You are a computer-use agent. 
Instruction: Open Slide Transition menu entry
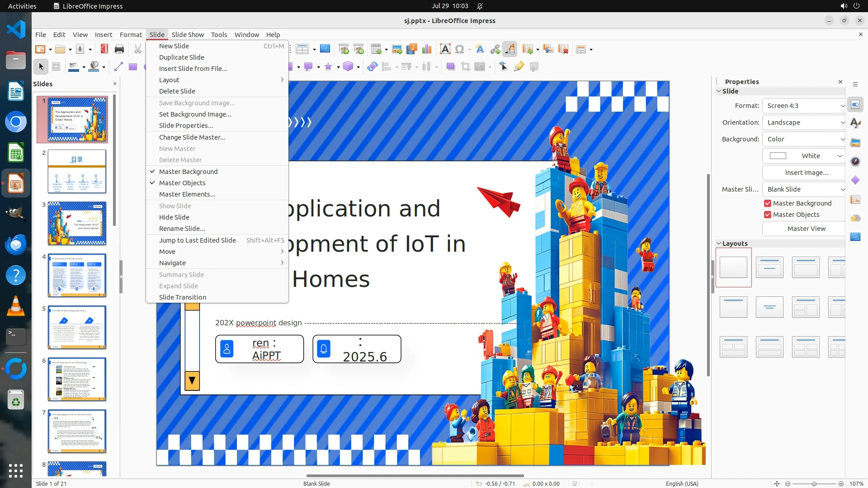pos(183,297)
